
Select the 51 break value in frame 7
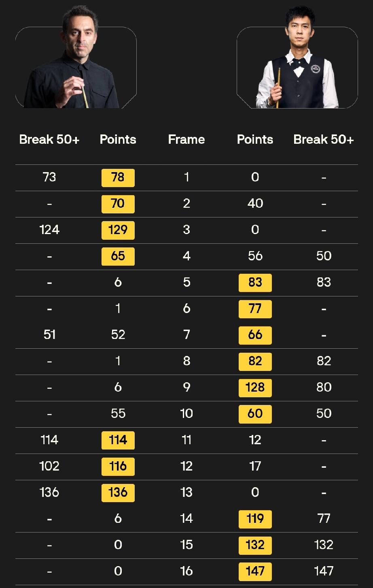coord(49,335)
